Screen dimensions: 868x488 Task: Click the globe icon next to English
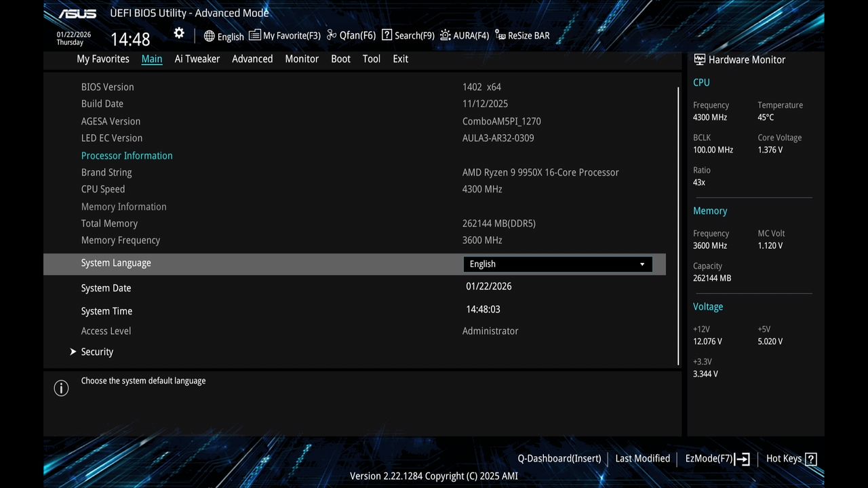click(209, 36)
